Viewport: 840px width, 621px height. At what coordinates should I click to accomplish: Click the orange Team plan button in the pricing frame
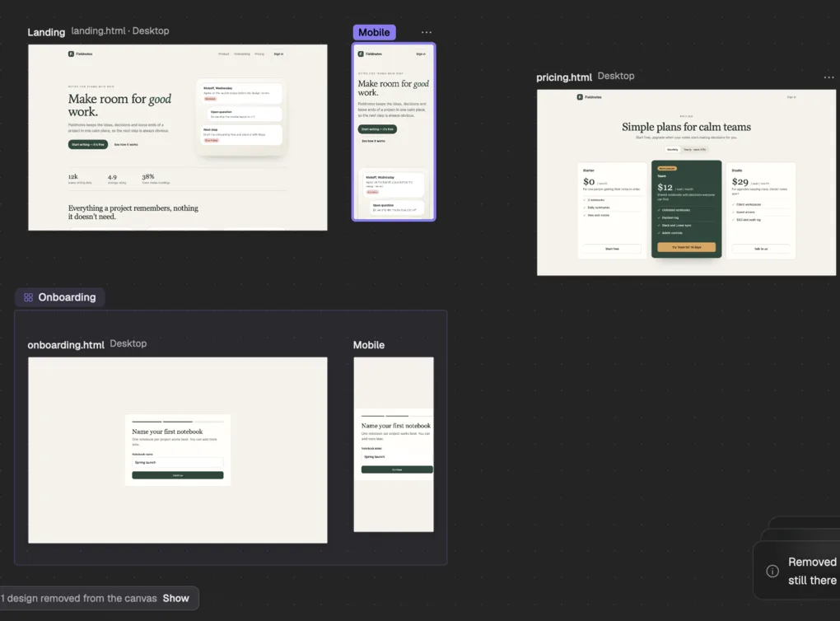(x=686, y=247)
